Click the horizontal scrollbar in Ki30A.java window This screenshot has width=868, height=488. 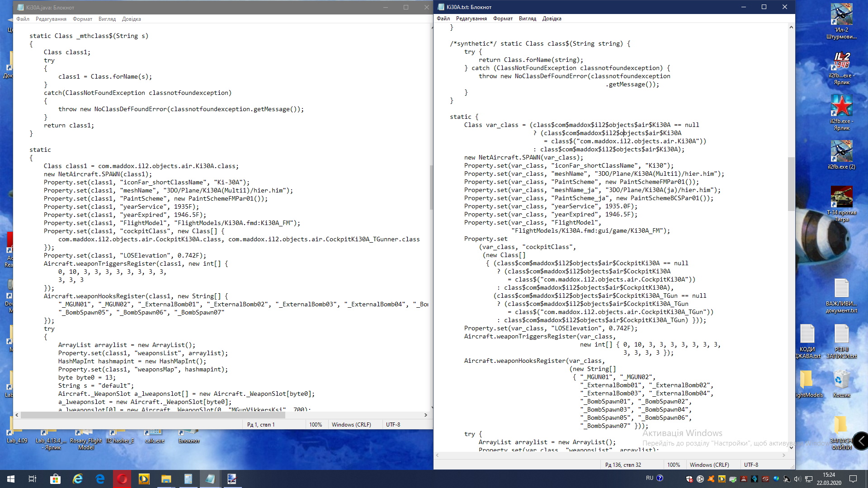click(154, 415)
